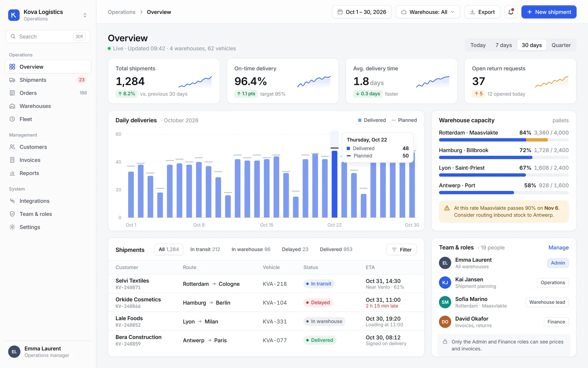
Task: Open Manage link in Team & roles
Action: point(558,247)
